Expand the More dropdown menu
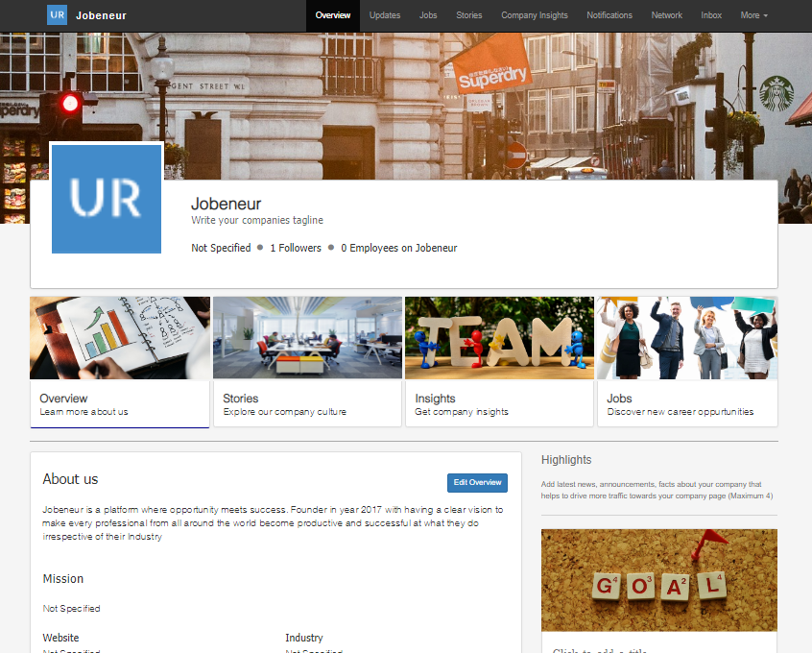 point(754,15)
